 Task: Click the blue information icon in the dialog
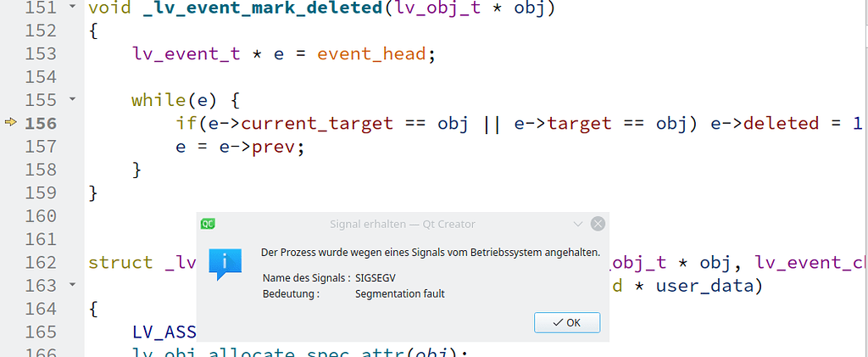(225, 264)
